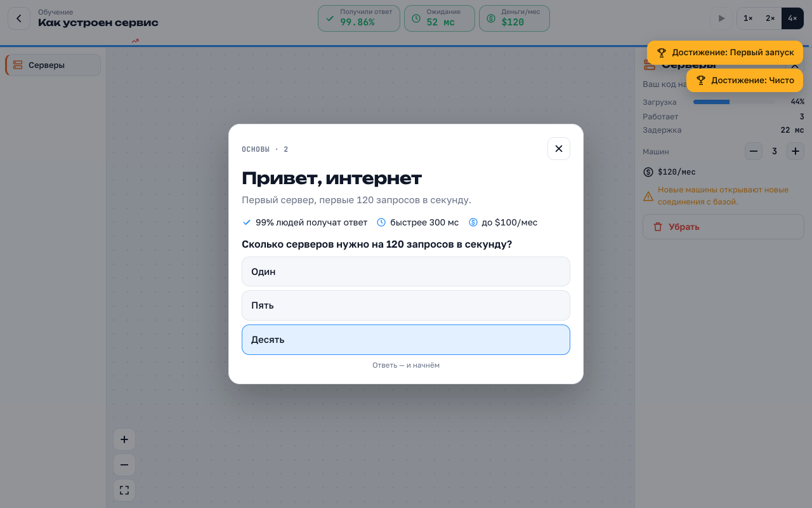Click the Задержка 22 мс value
The height and width of the screenshot is (508, 812).
click(792, 130)
